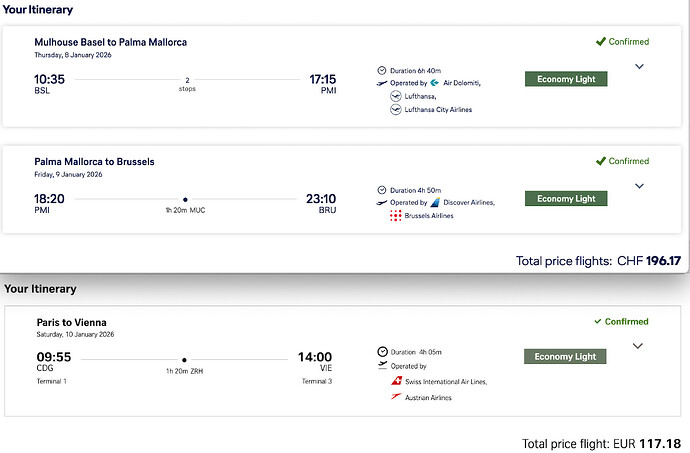Click the Brussels Airlines dotted logo
The image size is (690, 453).
[x=396, y=216]
